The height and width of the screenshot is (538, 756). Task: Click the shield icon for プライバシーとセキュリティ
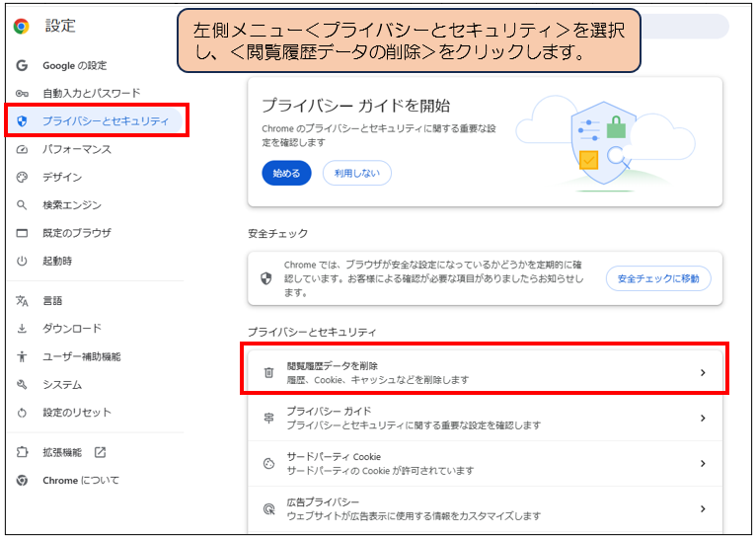22,121
